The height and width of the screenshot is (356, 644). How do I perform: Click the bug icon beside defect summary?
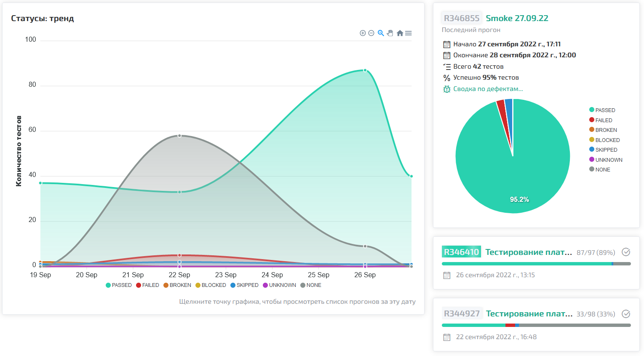tap(447, 89)
